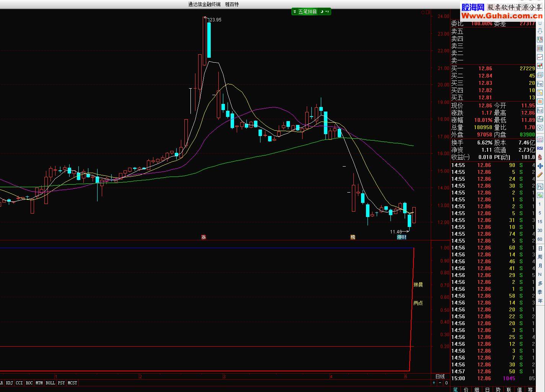Switch to 1-minute period
545x392 pixels.
[x=540, y=204]
